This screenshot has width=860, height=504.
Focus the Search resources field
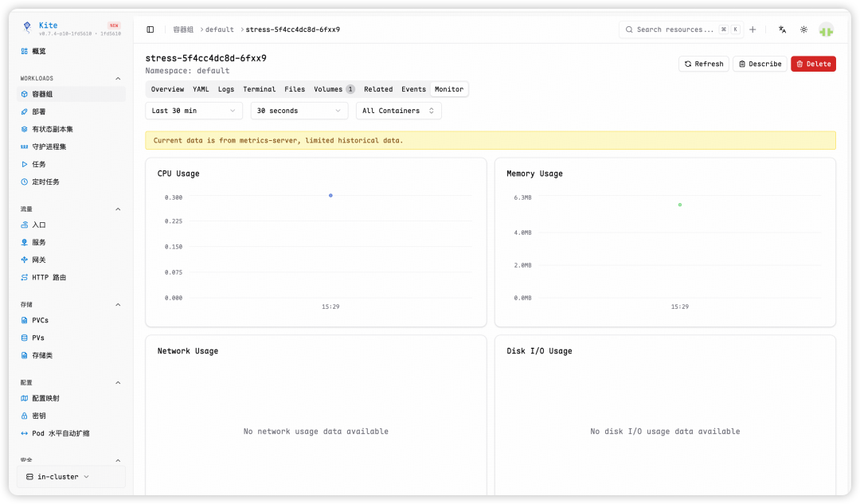pos(681,29)
